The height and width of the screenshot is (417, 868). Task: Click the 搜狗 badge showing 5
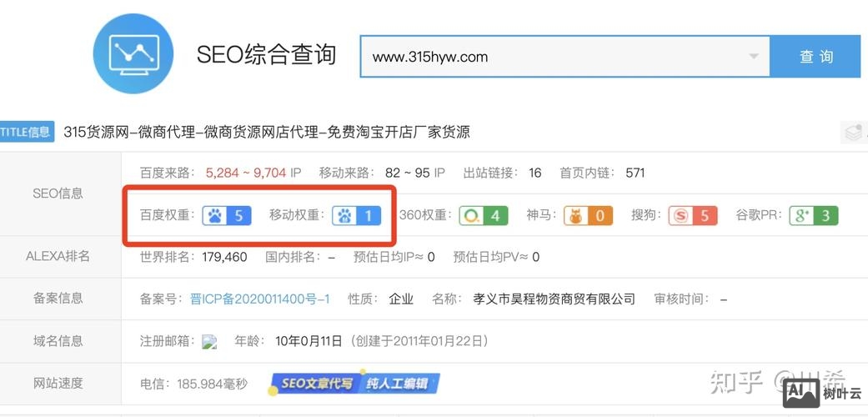(x=693, y=215)
